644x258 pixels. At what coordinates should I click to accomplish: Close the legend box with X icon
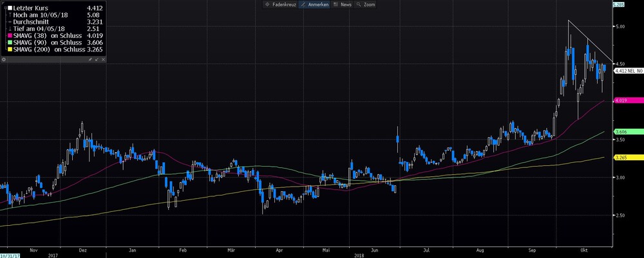103,59
